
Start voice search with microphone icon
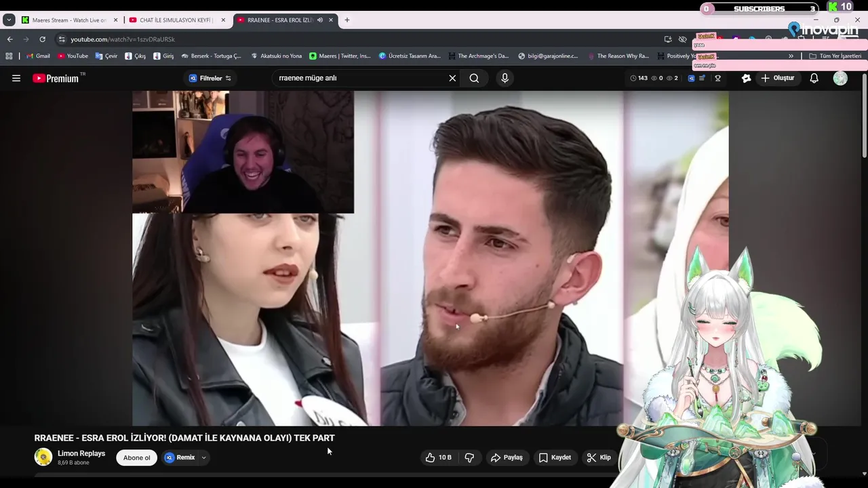(x=505, y=78)
